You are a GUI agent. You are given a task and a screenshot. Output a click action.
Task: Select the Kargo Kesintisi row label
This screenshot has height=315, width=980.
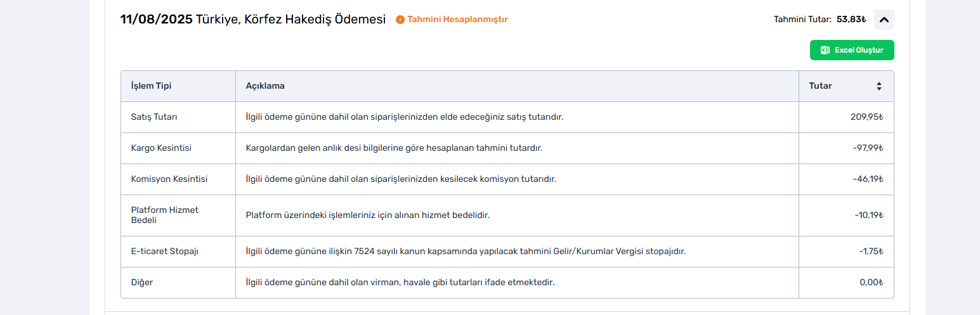161,148
